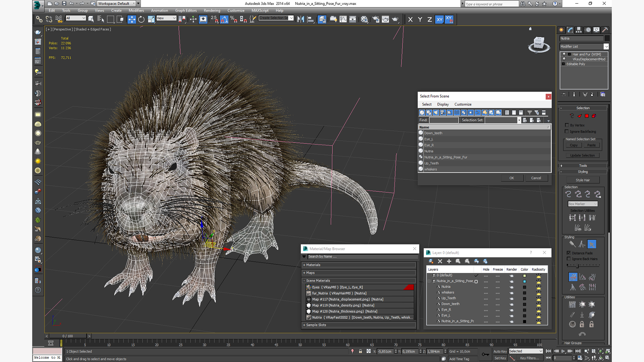Click the Select by Name toolbar icon
The width and height of the screenshot is (644, 362).
[100, 19]
